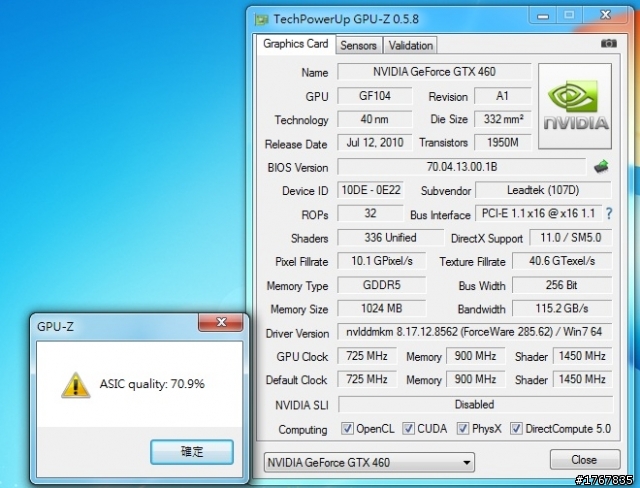Click the Name field NVIDIA GeForce GTX 460
The height and width of the screenshot is (488, 640).
coord(434,72)
